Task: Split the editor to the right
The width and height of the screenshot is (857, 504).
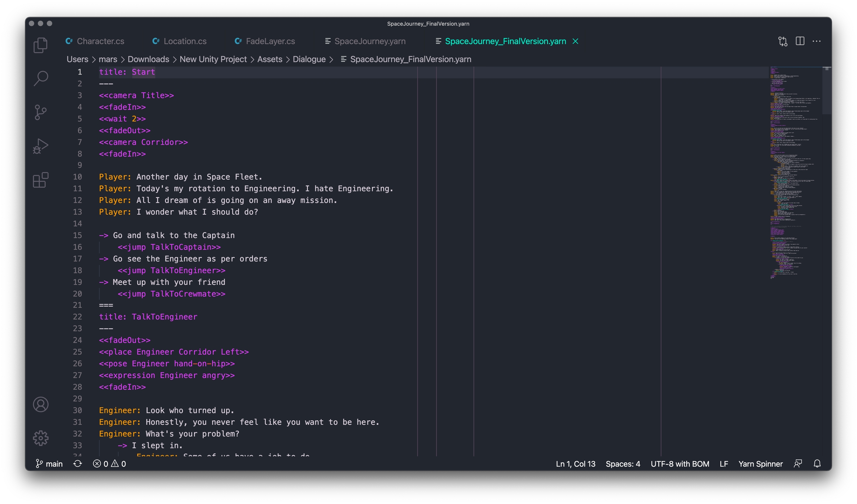Action: [x=800, y=41]
